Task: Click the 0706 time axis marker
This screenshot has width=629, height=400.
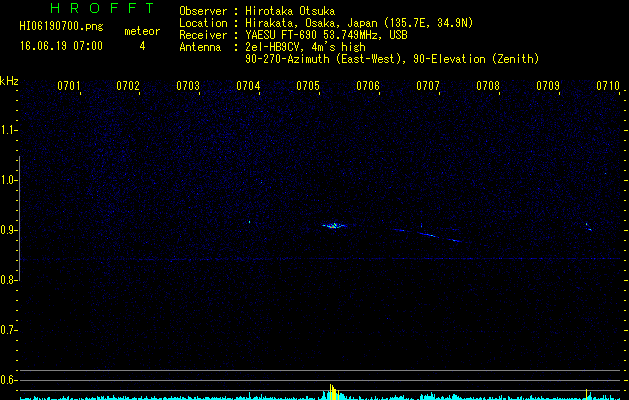Action: click(368, 85)
